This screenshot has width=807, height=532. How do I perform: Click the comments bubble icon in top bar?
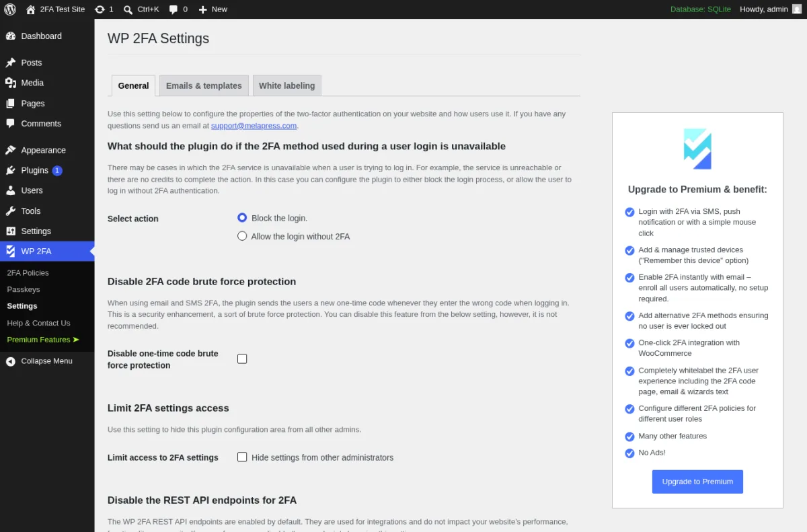pyautogui.click(x=174, y=9)
